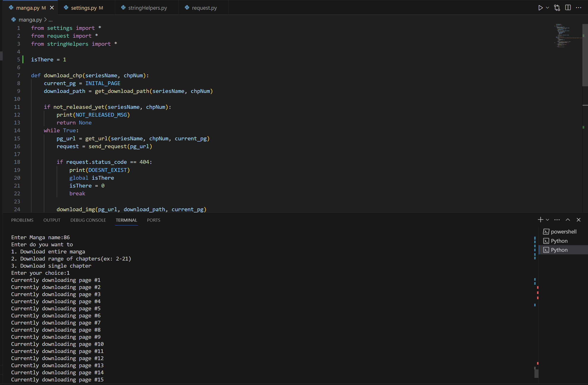This screenshot has height=385, width=588.
Task: Click 'if request.status_code == 404:' line
Action: pos(104,162)
